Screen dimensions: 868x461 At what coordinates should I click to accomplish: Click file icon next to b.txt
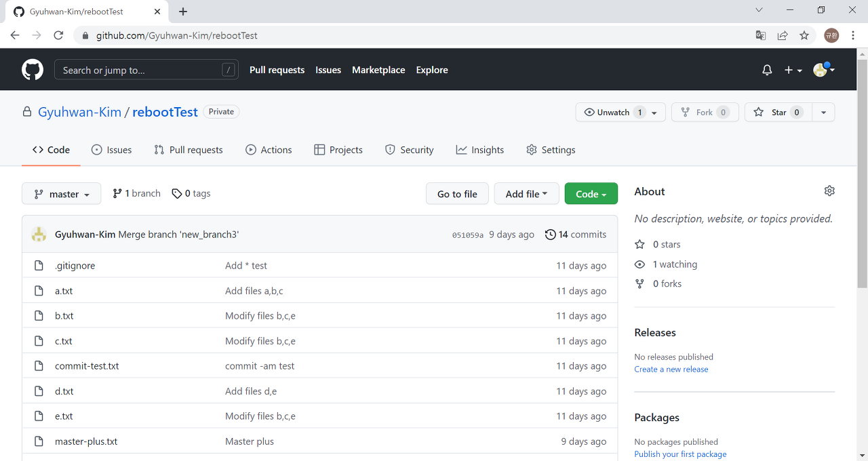click(x=39, y=316)
